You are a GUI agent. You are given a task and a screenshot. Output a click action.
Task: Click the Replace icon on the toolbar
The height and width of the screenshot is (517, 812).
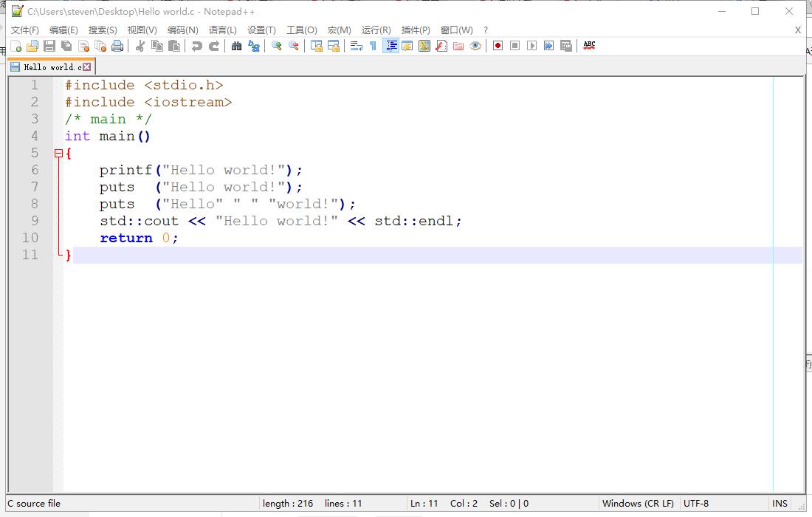[253, 45]
